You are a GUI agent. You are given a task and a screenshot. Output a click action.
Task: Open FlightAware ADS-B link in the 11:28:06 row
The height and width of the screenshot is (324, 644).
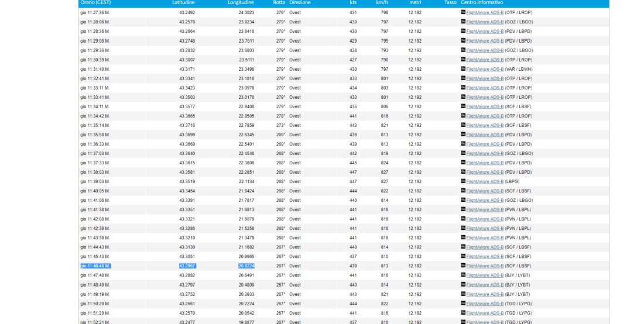485,22
